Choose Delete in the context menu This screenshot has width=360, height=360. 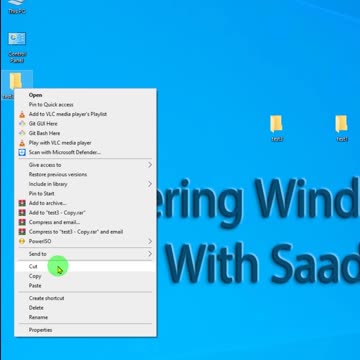[x=85, y=308]
